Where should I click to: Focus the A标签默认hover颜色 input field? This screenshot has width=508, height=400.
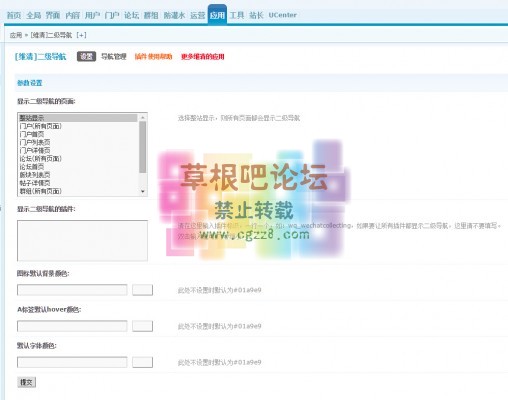tap(72, 326)
